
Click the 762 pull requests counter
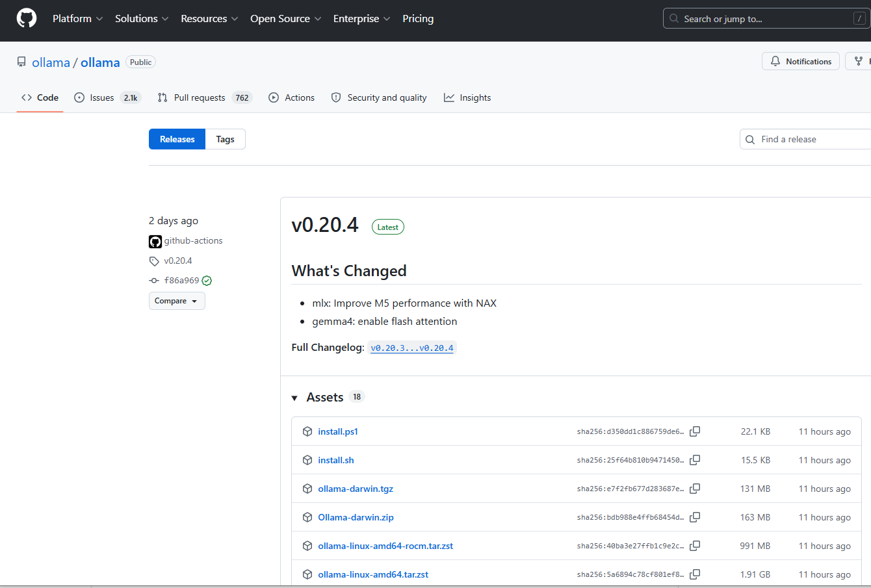(x=242, y=98)
